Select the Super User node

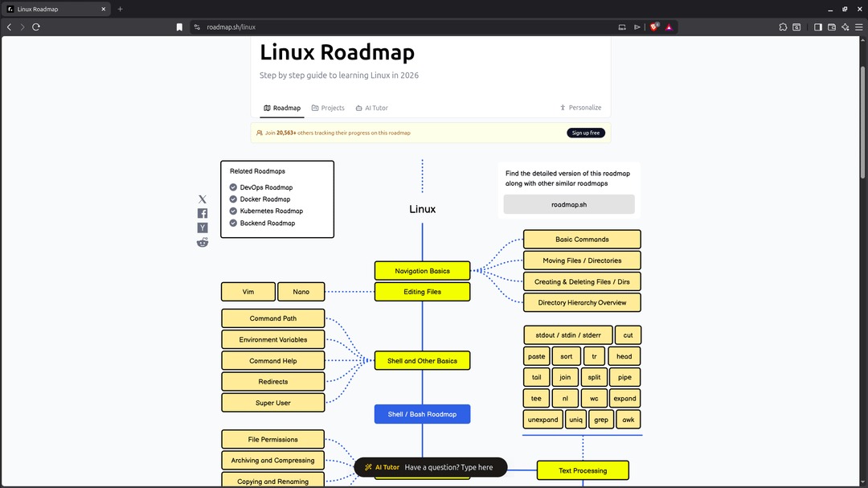[x=273, y=403]
